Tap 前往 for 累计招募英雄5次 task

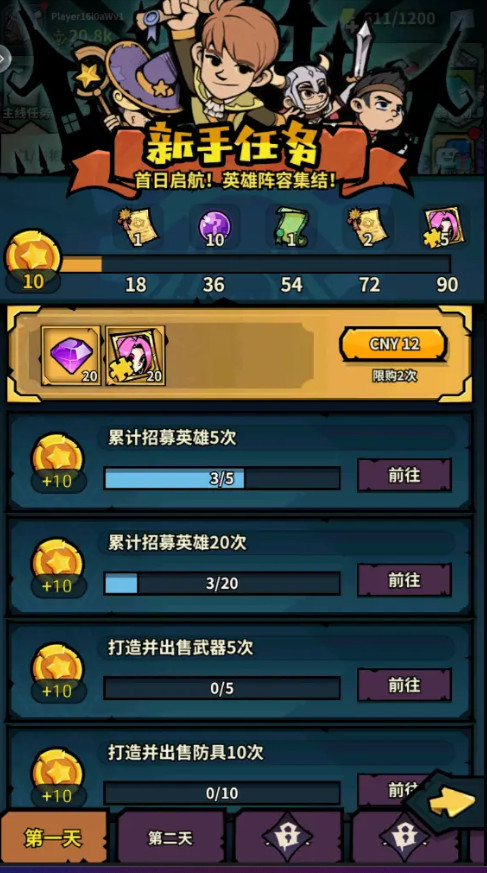click(404, 475)
